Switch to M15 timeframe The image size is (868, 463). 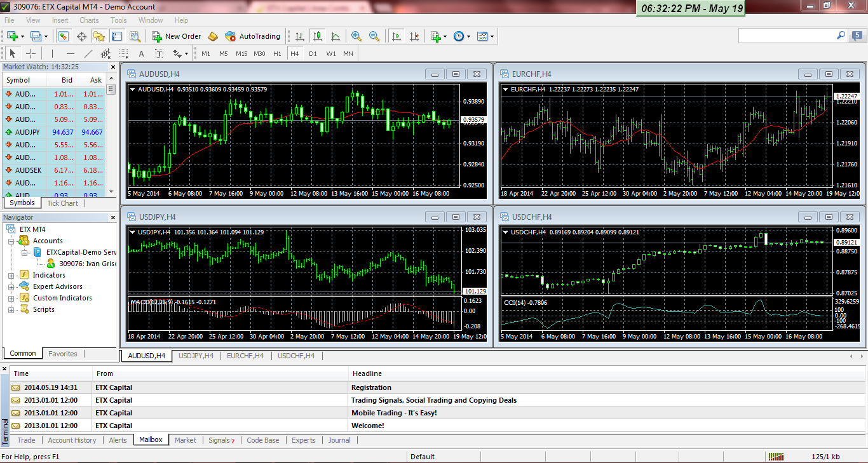click(x=241, y=53)
